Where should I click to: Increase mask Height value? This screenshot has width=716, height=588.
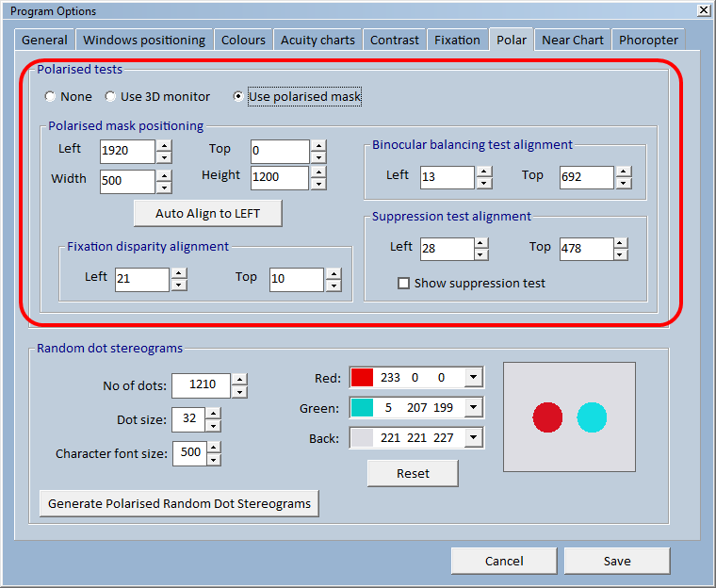318,172
